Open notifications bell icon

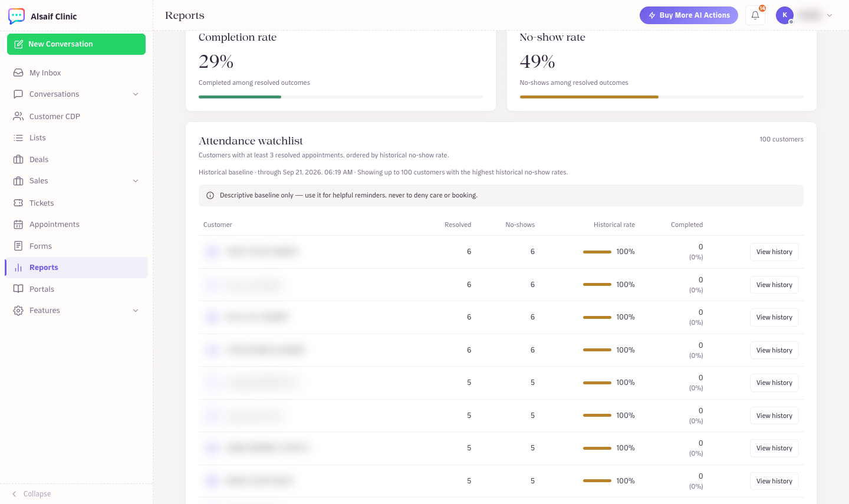point(755,15)
